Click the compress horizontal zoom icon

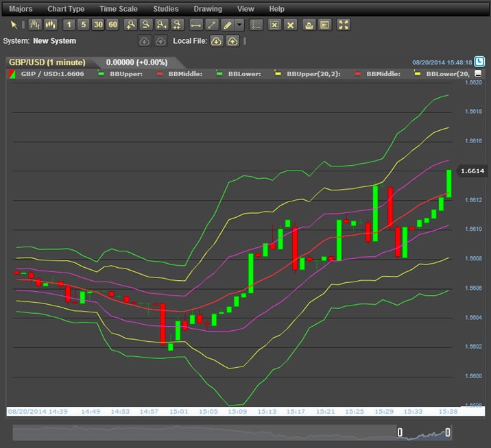(177, 25)
